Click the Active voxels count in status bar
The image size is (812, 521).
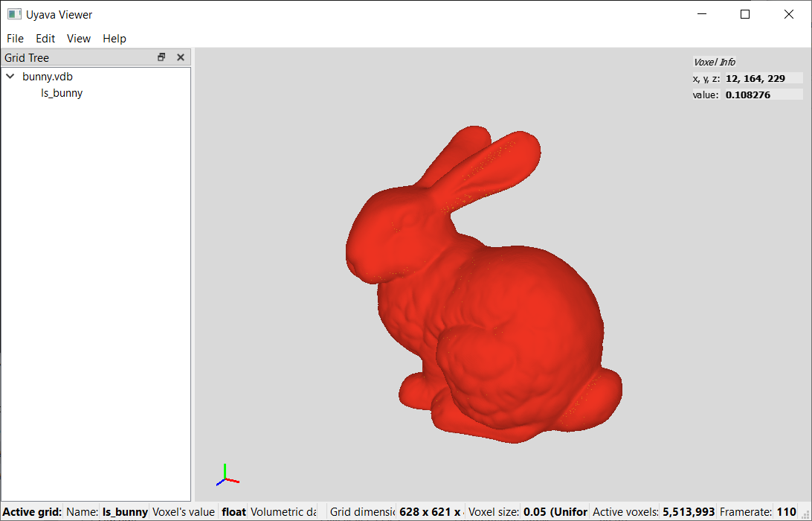(x=689, y=512)
